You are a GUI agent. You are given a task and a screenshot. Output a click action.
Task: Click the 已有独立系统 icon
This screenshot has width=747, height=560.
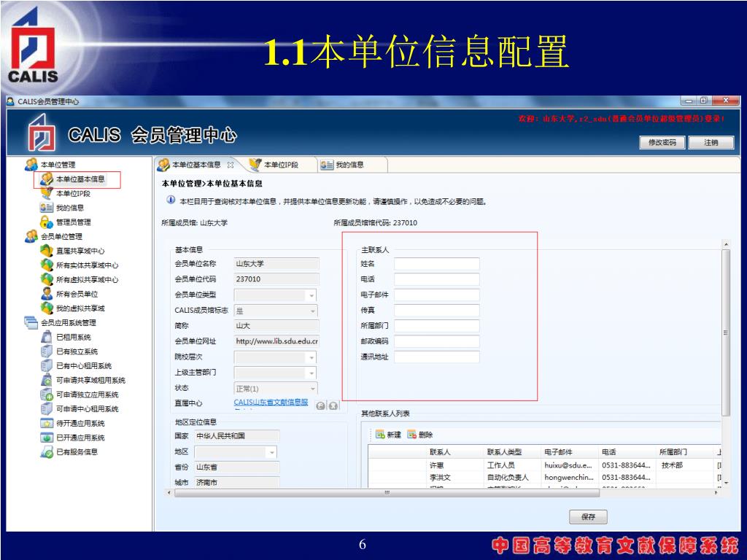tap(46, 351)
